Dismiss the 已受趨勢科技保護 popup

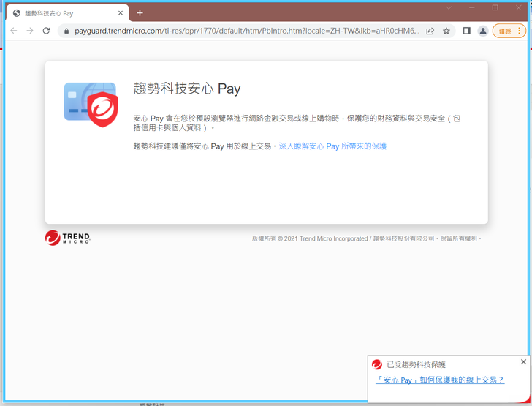pos(523,362)
